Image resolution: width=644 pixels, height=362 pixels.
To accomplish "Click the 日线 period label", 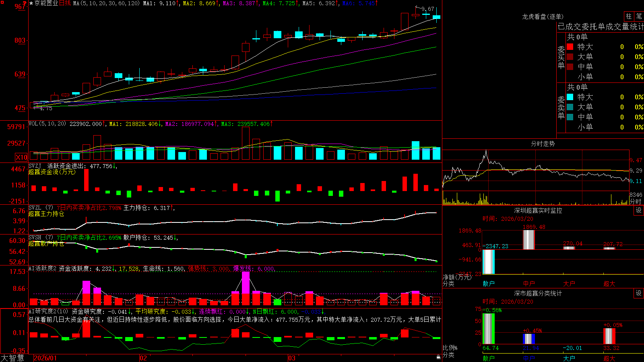I will click(65, 3).
